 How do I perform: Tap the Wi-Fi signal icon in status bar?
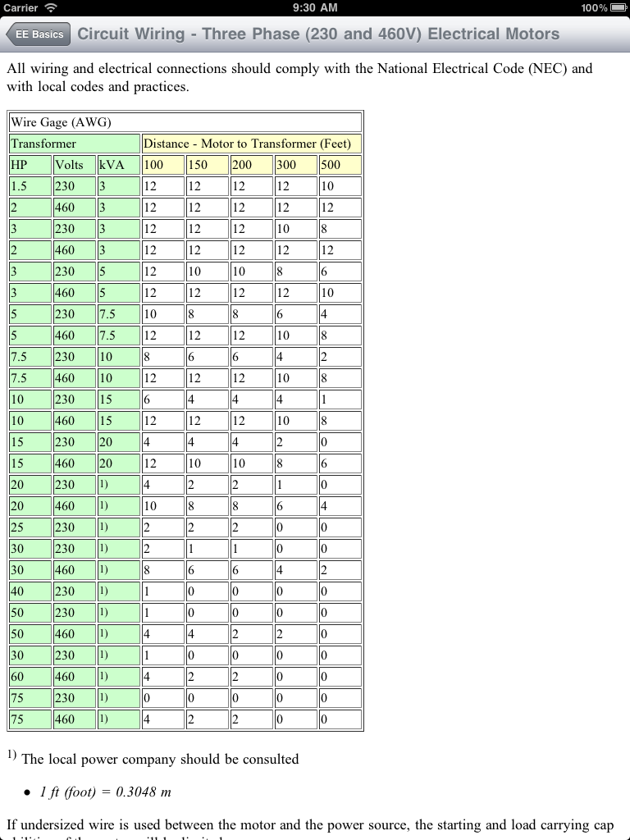52,7
